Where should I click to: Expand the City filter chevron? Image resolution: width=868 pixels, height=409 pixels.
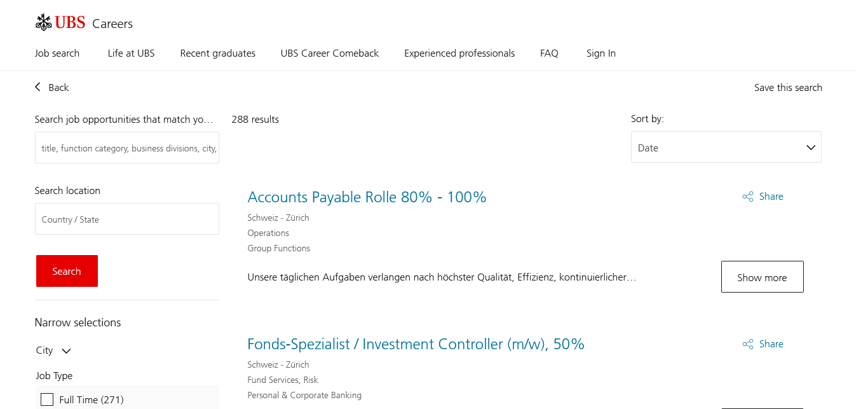66,350
